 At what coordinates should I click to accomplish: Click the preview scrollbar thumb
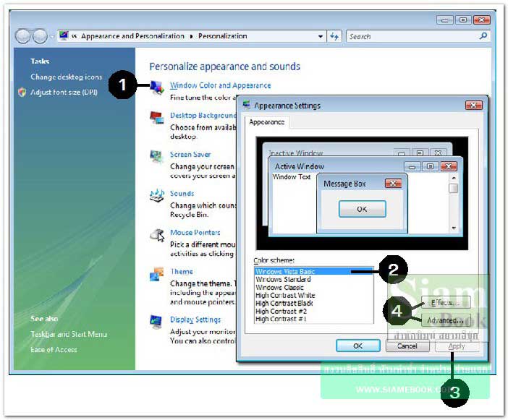pos(454,188)
